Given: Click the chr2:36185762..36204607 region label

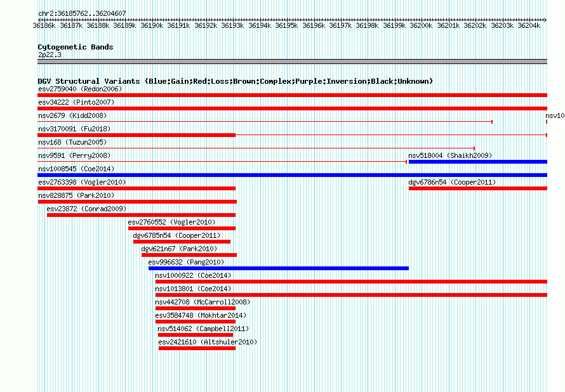Looking at the screenshot, I should pyautogui.click(x=82, y=13).
